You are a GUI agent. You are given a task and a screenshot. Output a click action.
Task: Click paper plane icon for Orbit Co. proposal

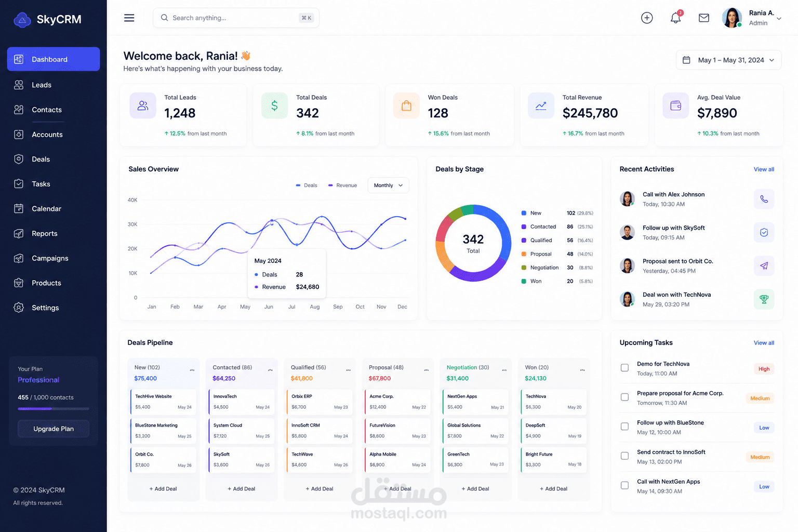click(764, 265)
